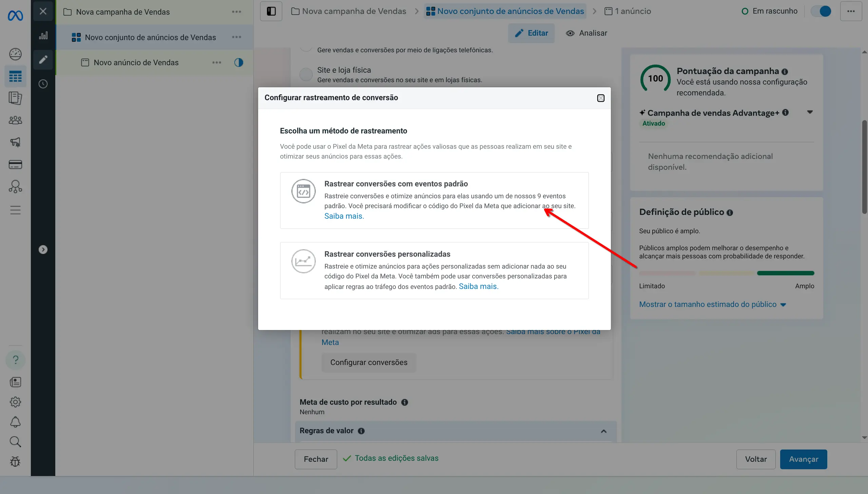Click the Avançar button
This screenshot has height=494, width=868.
pos(804,459)
